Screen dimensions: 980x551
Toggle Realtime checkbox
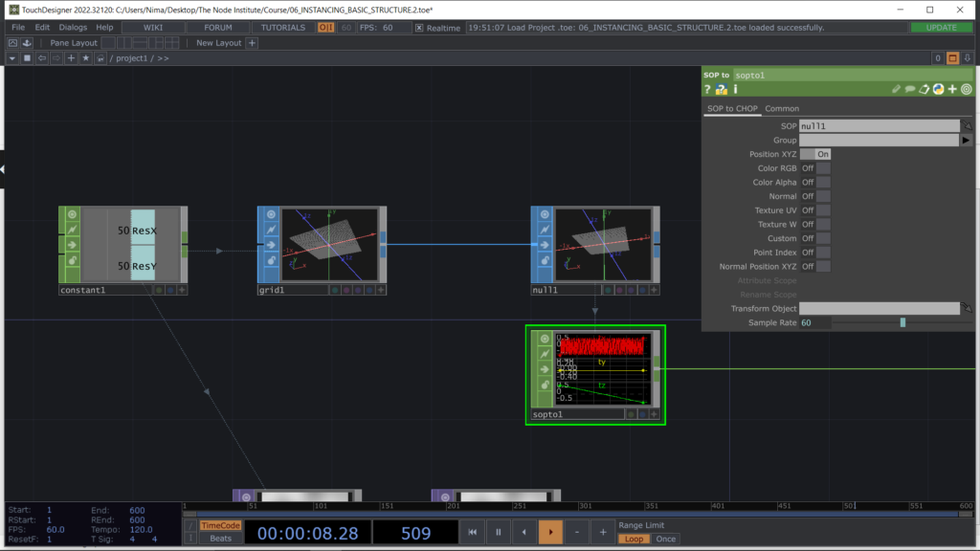[x=419, y=28]
